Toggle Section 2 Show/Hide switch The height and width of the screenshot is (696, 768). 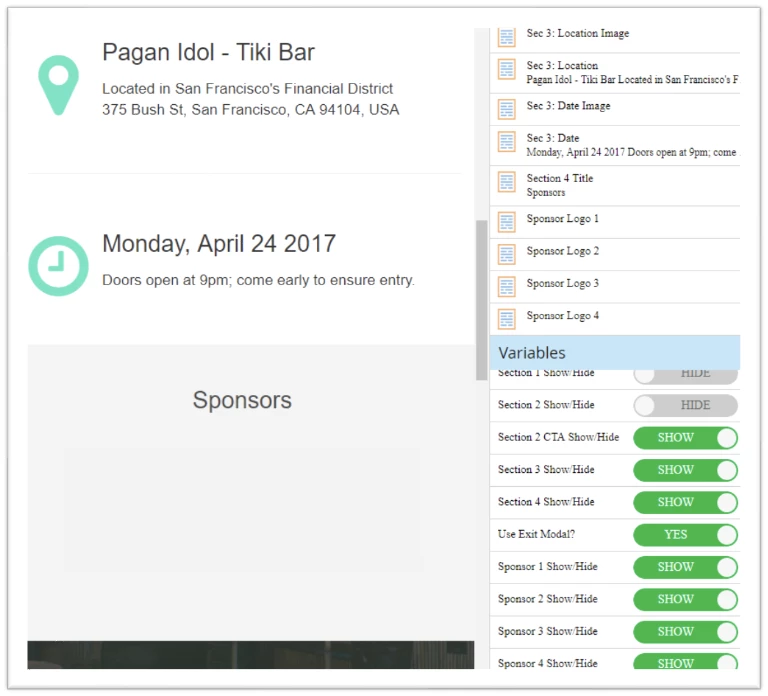coord(685,406)
